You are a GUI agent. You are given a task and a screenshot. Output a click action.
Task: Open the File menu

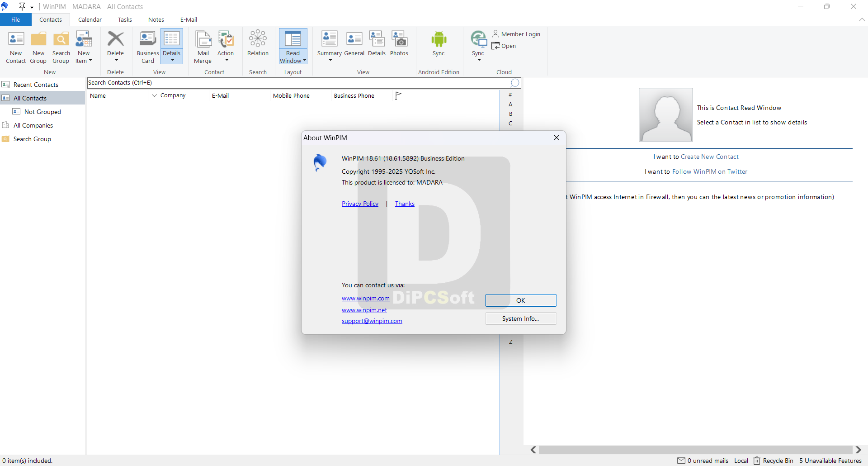pyautogui.click(x=16, y=19)
